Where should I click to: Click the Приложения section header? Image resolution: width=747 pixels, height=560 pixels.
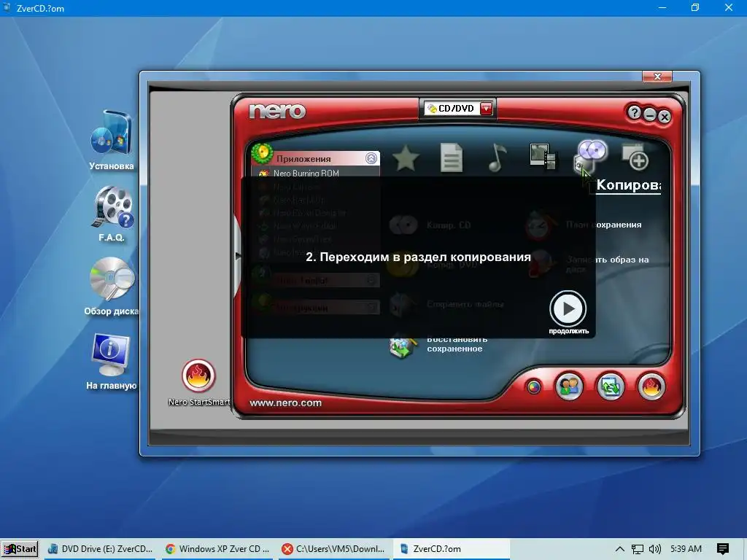tap(315, 158)
